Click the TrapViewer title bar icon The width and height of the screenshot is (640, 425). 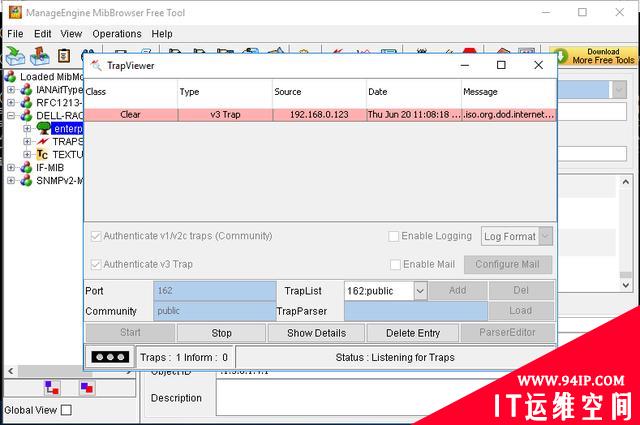click(x=96, y=65)
